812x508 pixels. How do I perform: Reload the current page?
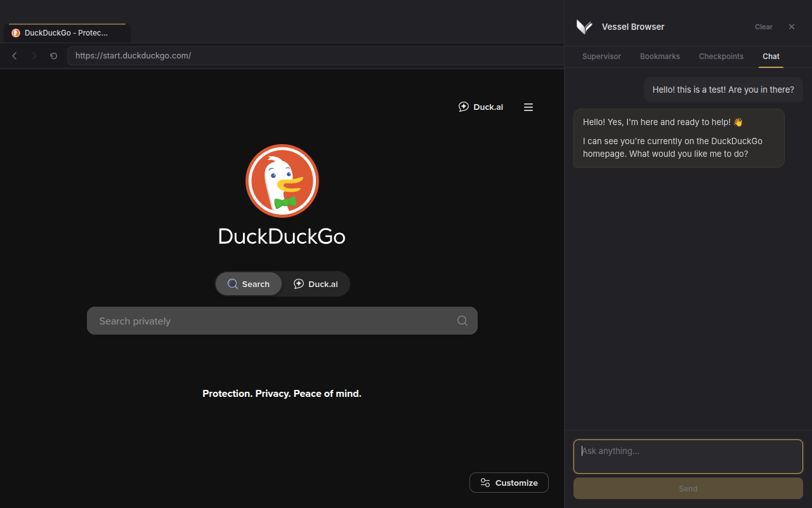point(53,55)
